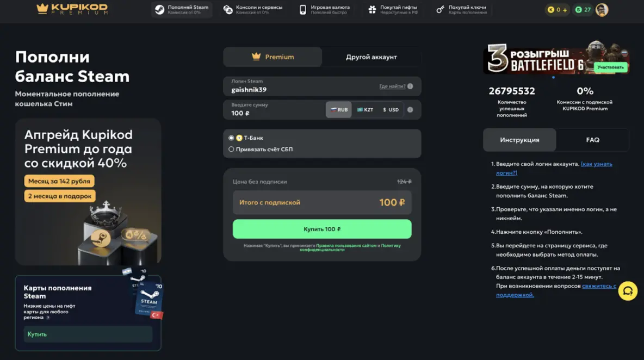
Task: Click the user avatar in header
Action: click(602, 10)
